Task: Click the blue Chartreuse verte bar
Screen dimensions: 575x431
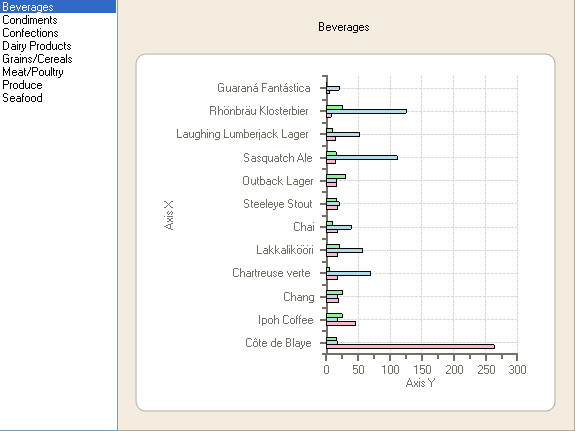Action: pyautogui.click(x=348, y=274)
